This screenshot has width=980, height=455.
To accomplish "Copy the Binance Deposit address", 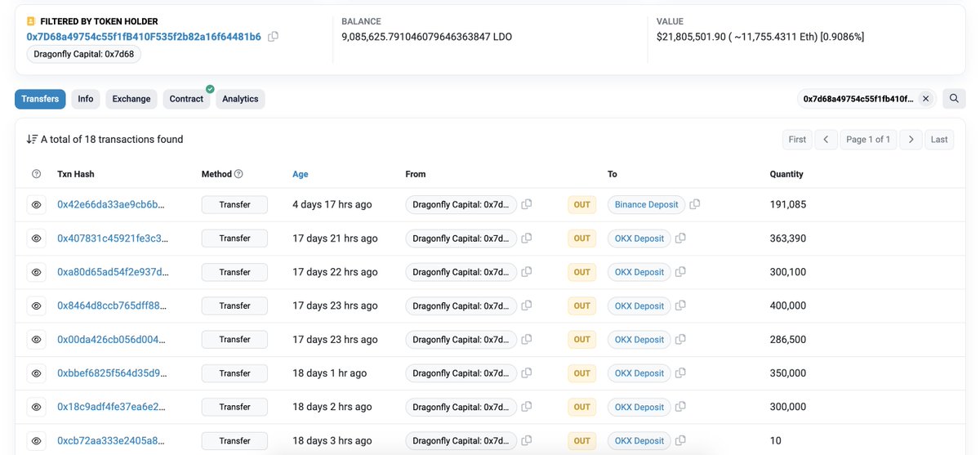I will coord(695,204).
